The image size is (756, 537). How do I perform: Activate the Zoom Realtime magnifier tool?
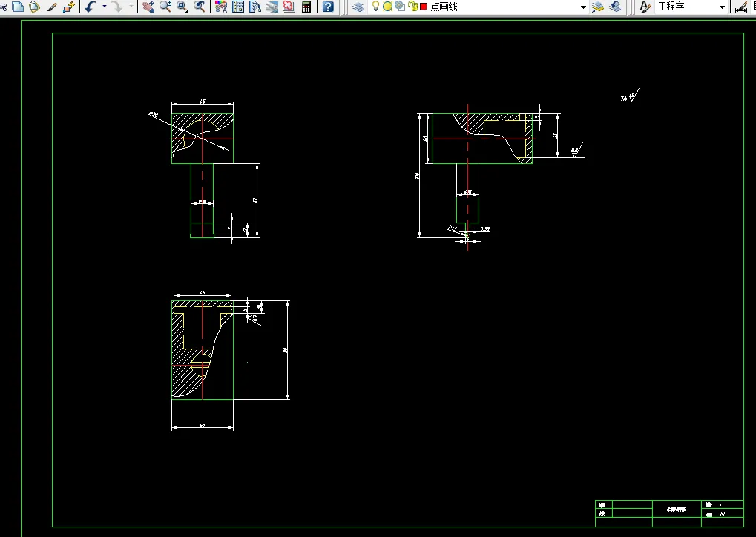pyautogui.click(x=165, y=7)
